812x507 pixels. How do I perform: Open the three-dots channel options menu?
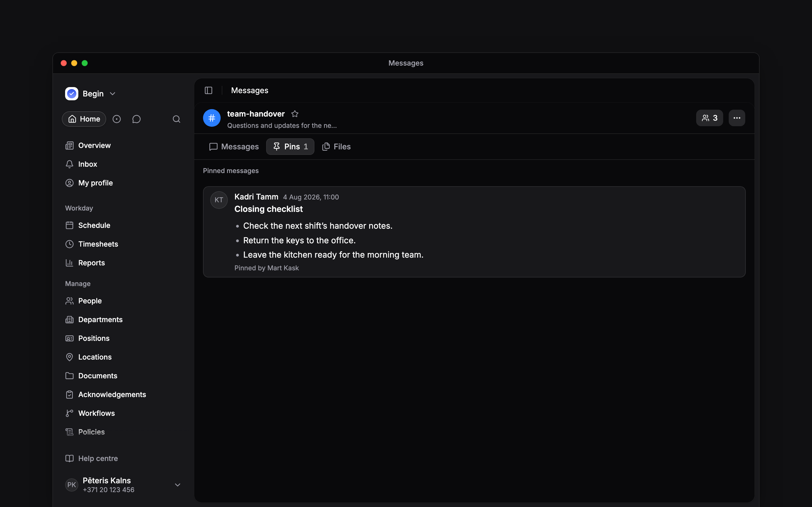(736, 118)
